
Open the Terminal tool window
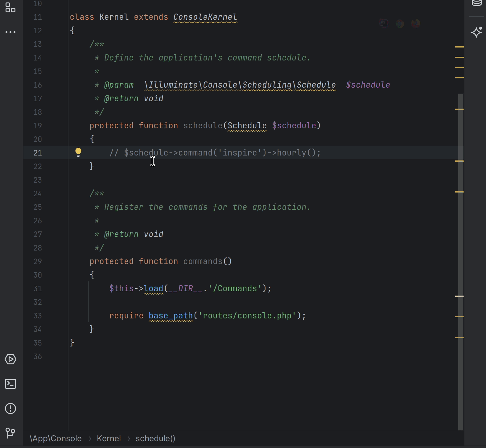pyautogui.click(x=10, y=384)
